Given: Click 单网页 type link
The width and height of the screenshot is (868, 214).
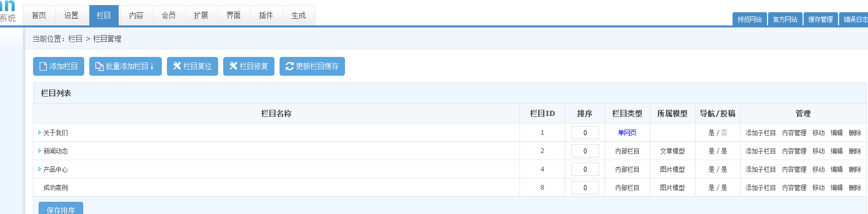Looking at the screenshot, I should 627,133.
